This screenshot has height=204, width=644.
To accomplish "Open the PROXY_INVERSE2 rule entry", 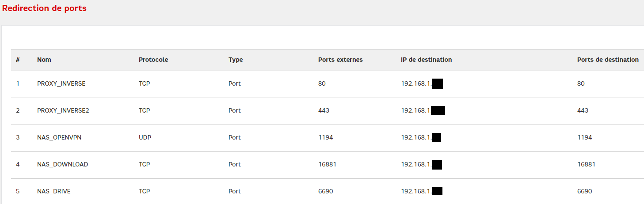I will click(63, 110).
